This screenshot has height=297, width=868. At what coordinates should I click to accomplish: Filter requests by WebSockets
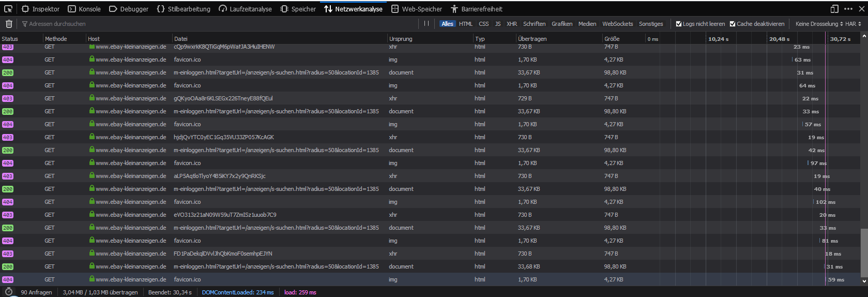click(618, 24)
